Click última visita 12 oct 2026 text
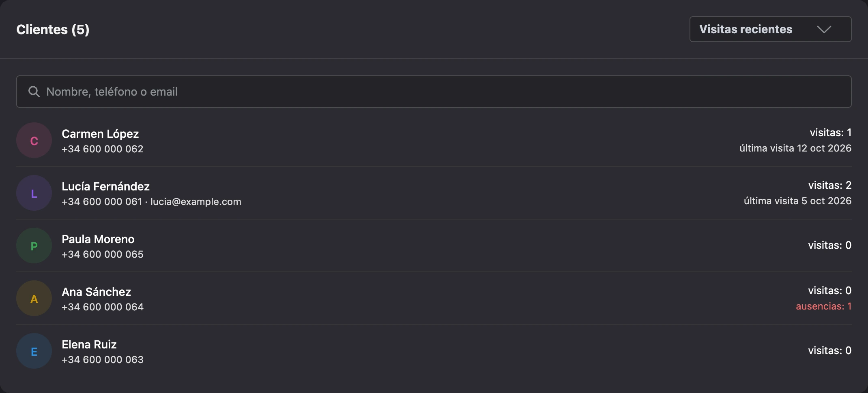868x393 pixels. [x=795, y=148]
